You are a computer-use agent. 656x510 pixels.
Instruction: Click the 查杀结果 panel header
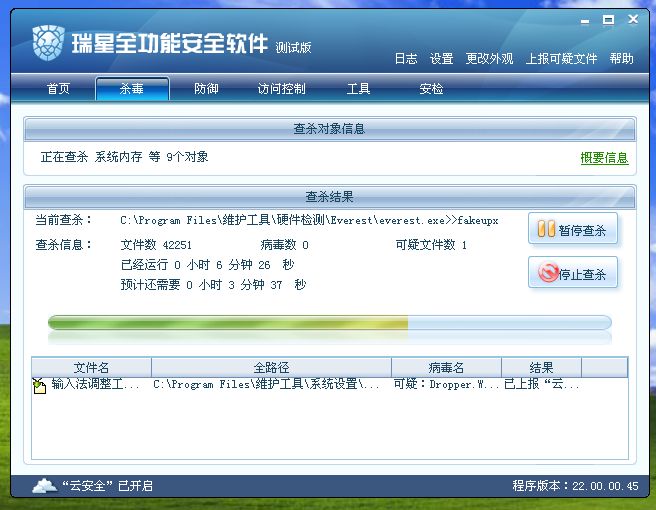coord(330,197)
